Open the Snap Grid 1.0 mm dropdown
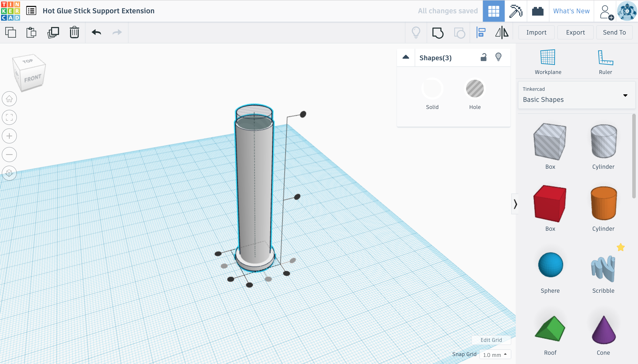Image resolution: width=638 pixels, height=364 pixels. (495, 354)
